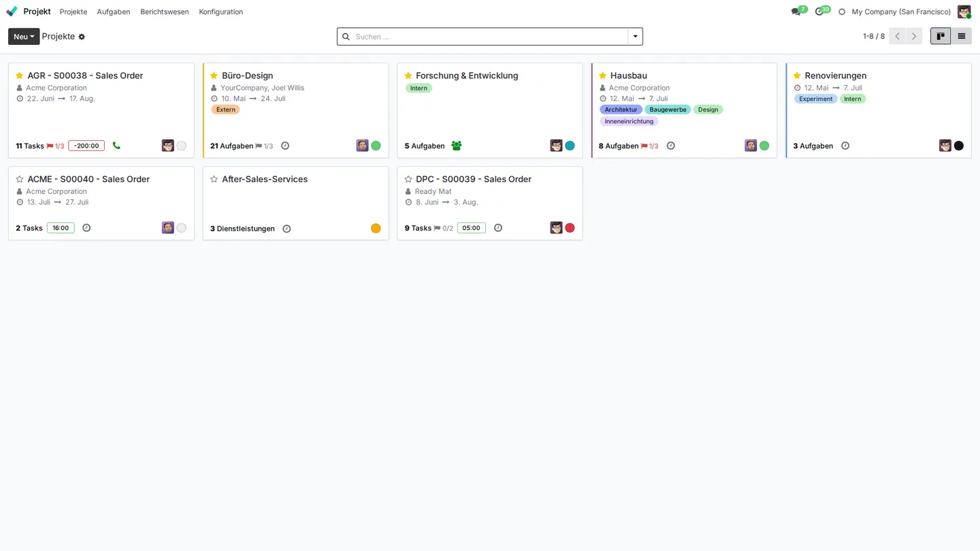Open activity clock on Renovierungen card
This screenshot has height=551, width=980.
pyautogui.click(x=845, y=146)
